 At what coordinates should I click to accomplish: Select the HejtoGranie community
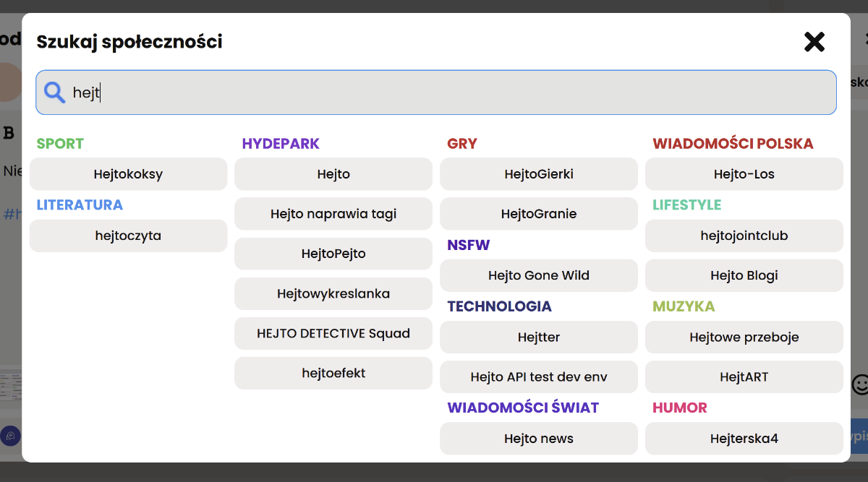539,214
